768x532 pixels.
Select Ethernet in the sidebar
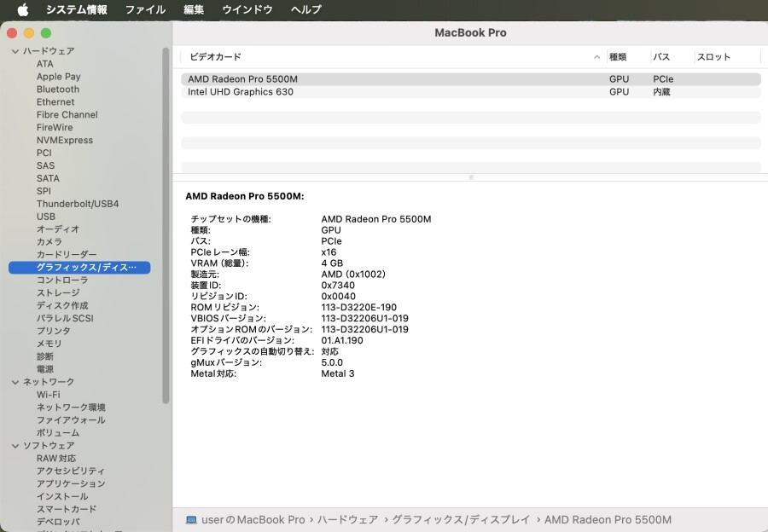(x=55, y=101)
